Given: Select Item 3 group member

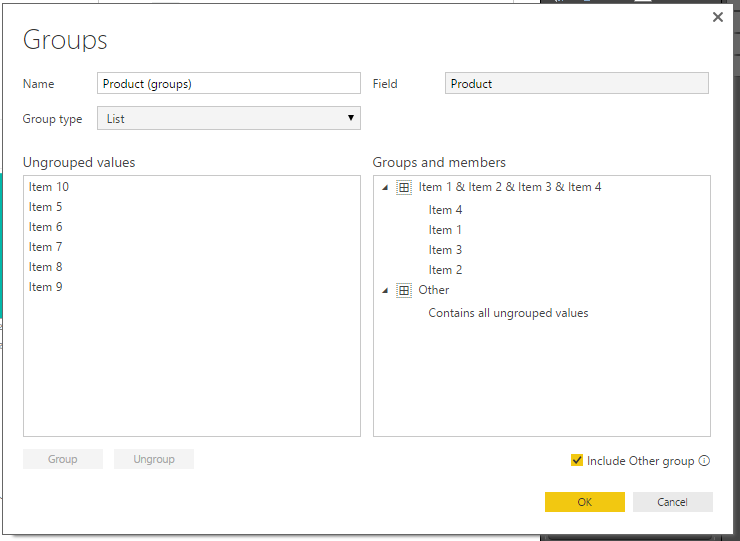Looking at the screenshot, I should coord(445,250).
